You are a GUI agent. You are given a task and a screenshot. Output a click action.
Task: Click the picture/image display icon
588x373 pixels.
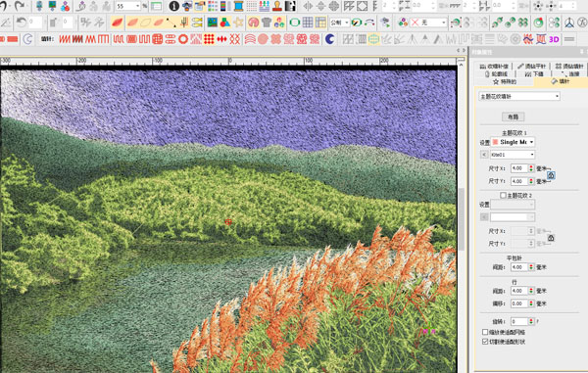coord(213,23)
